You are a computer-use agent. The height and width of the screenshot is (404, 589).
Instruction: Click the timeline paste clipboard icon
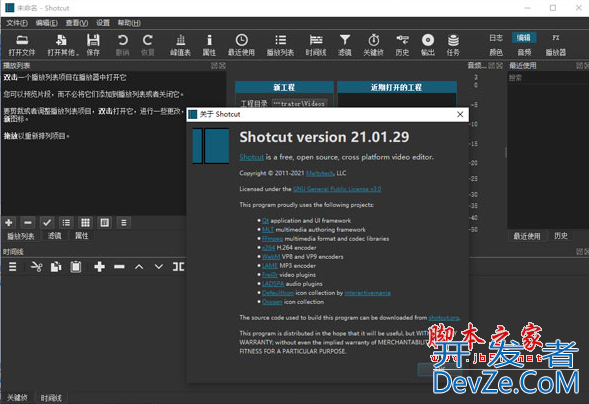[x=76, y=267]
